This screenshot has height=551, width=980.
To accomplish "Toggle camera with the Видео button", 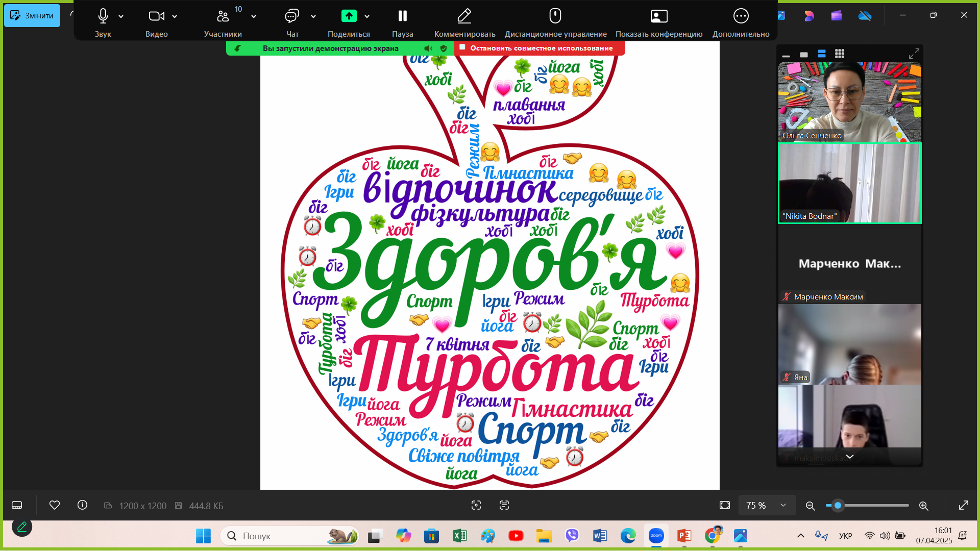I will pyautogui.click(x=156, y=22).
